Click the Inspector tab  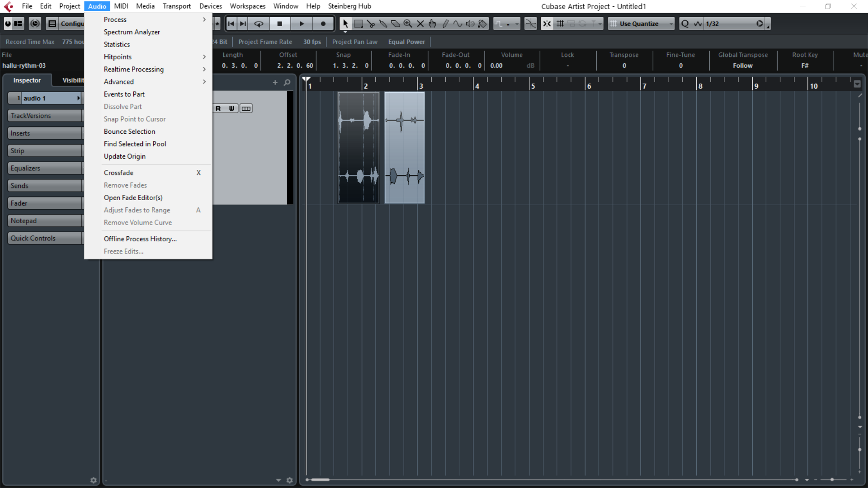(x=27, y=80)
